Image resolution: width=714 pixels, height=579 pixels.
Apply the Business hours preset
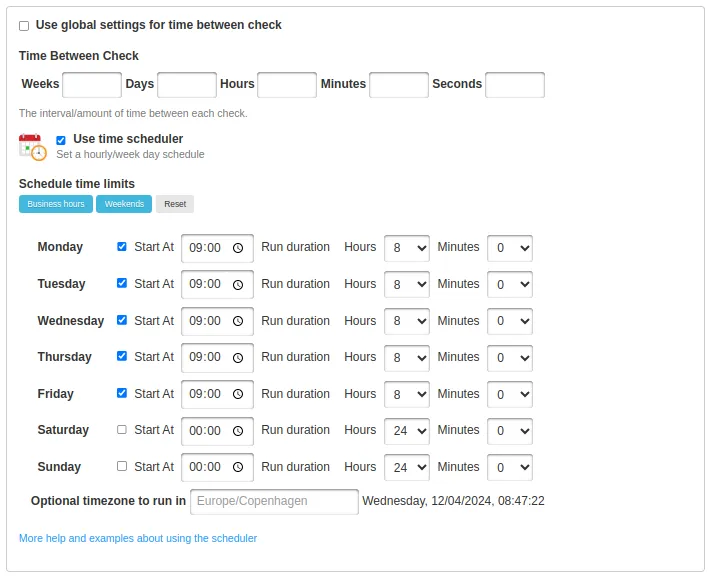tap(56, 204)
